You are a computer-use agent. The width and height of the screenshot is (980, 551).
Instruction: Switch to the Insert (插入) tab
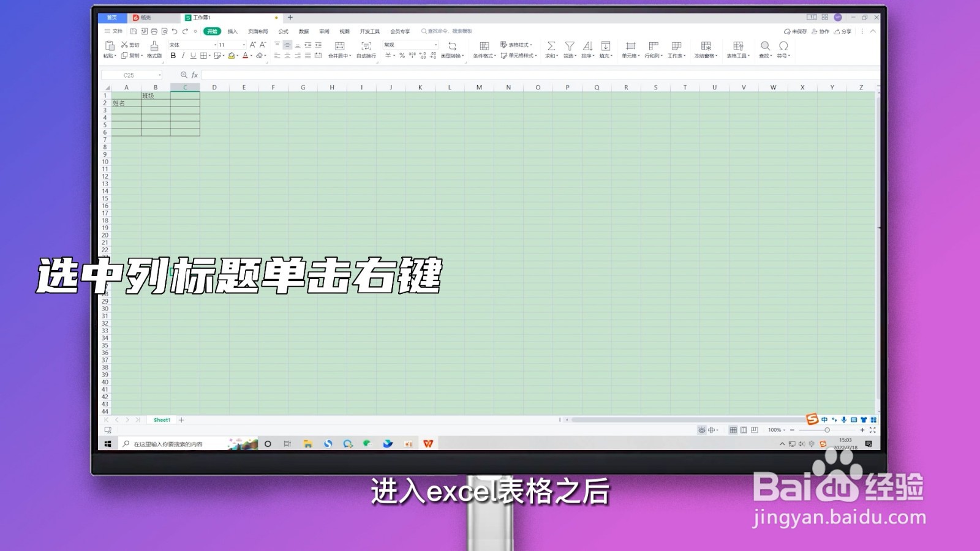pyautogui.click(x=232, y=31)
